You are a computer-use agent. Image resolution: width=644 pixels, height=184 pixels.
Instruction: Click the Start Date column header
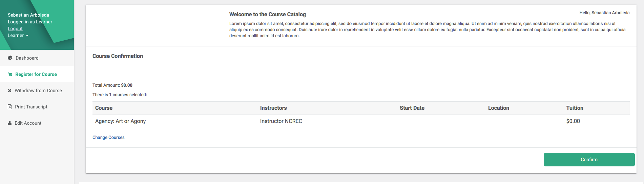point(412,108)
